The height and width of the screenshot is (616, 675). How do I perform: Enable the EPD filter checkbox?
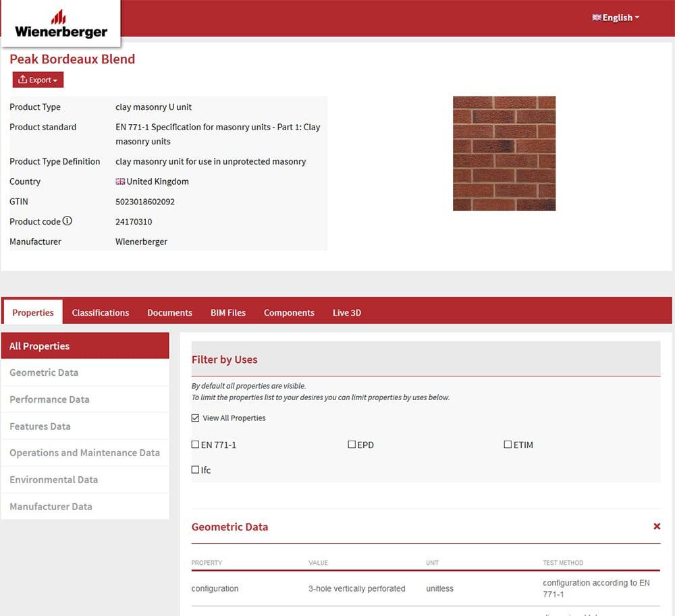coord(352,445)
